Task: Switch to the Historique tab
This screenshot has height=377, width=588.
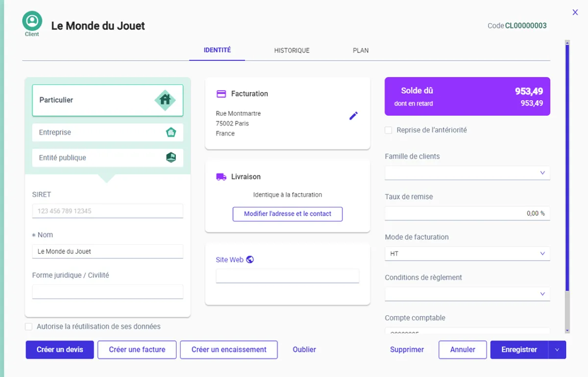Action: (292, 50)
